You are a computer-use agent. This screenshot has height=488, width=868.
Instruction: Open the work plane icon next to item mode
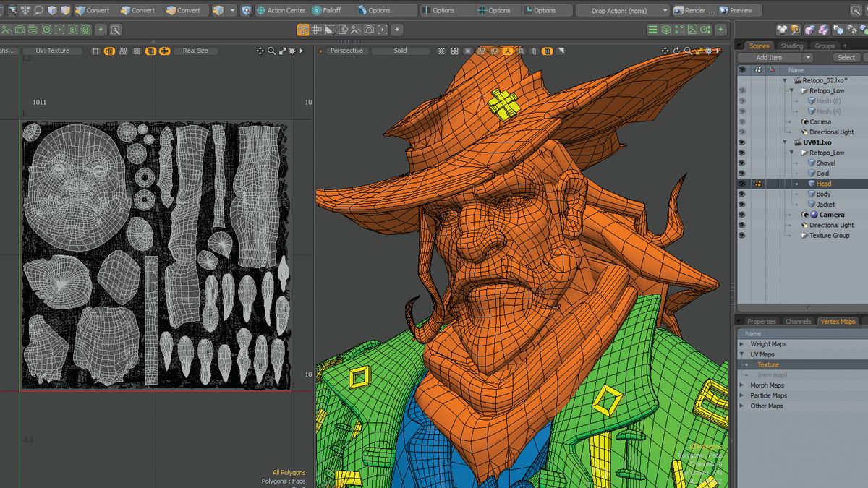point(316,30)
